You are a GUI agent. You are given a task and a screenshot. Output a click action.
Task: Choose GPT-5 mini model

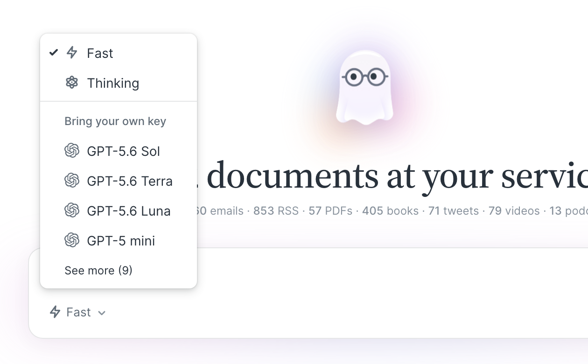(x=119, y=241)
